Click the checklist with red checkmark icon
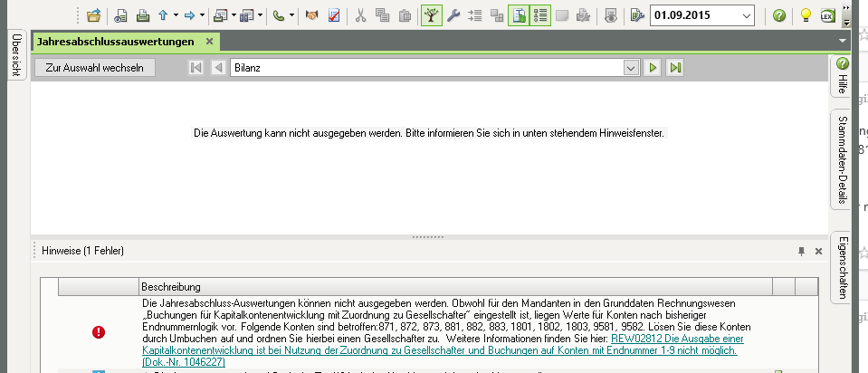 click(x=334, y=15)
